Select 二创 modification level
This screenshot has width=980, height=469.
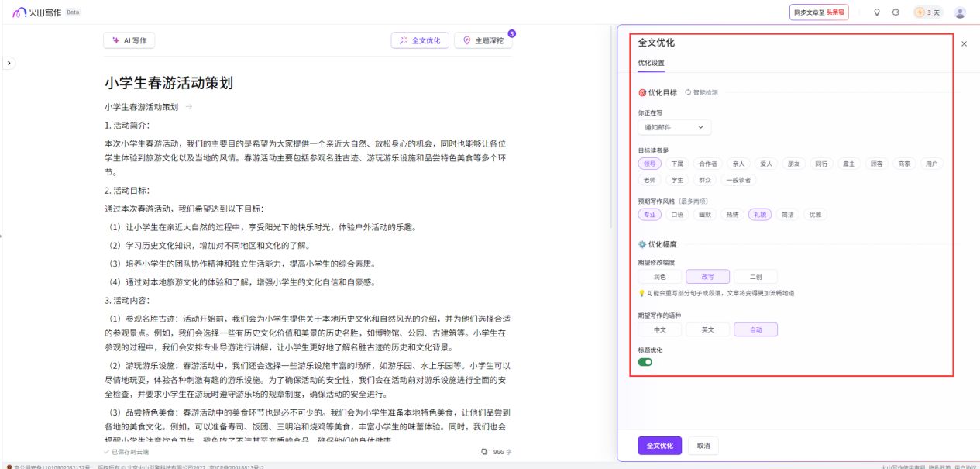click(755, 276)
